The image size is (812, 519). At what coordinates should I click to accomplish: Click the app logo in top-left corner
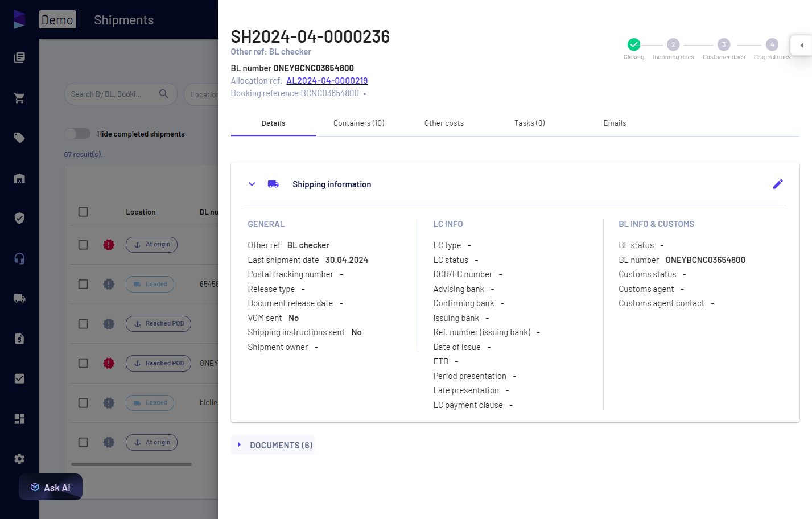pos(19,19)
